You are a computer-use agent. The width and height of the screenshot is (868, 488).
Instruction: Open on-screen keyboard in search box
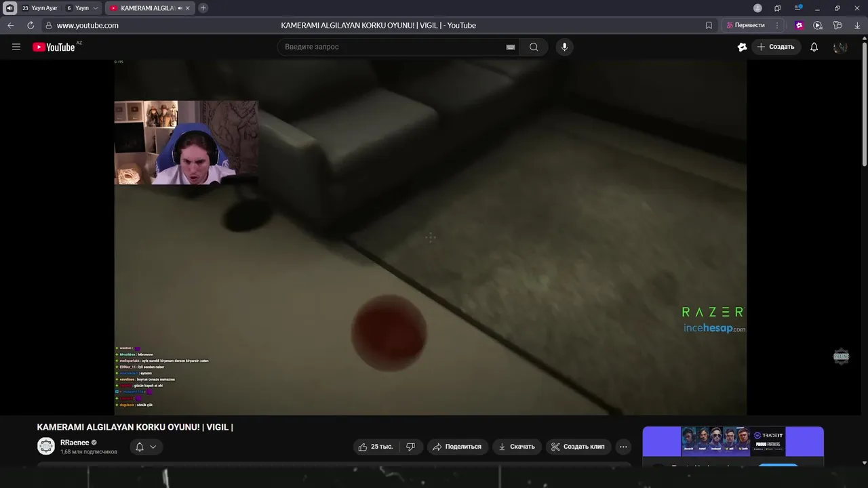click(510, 47)
